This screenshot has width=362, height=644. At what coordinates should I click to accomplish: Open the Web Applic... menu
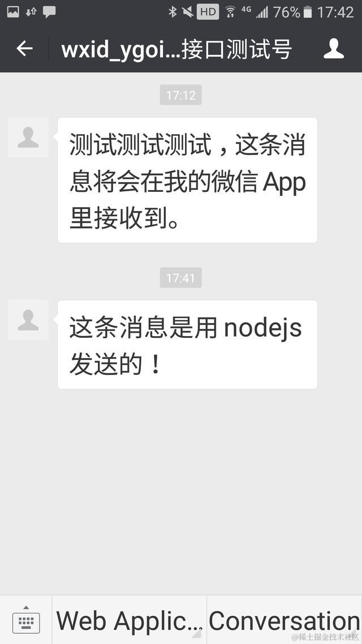(130, 620)
